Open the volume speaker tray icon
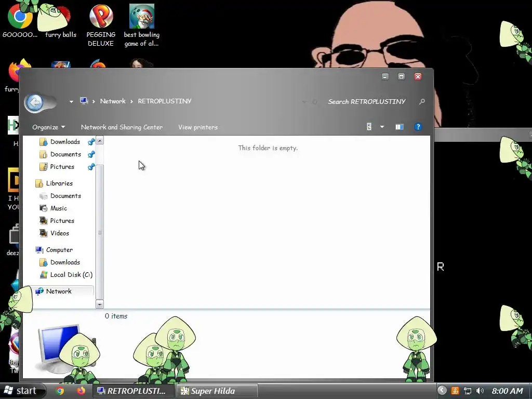 [x=480, y=391]
